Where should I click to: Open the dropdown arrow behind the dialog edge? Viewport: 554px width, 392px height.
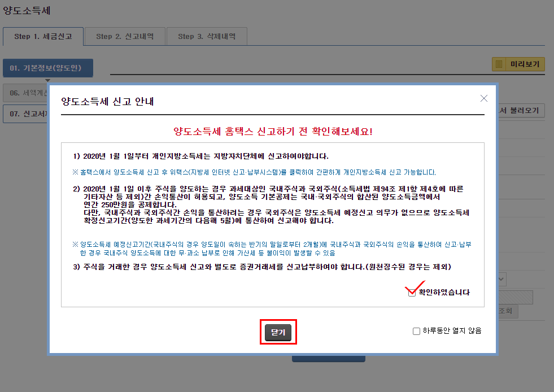501,279
